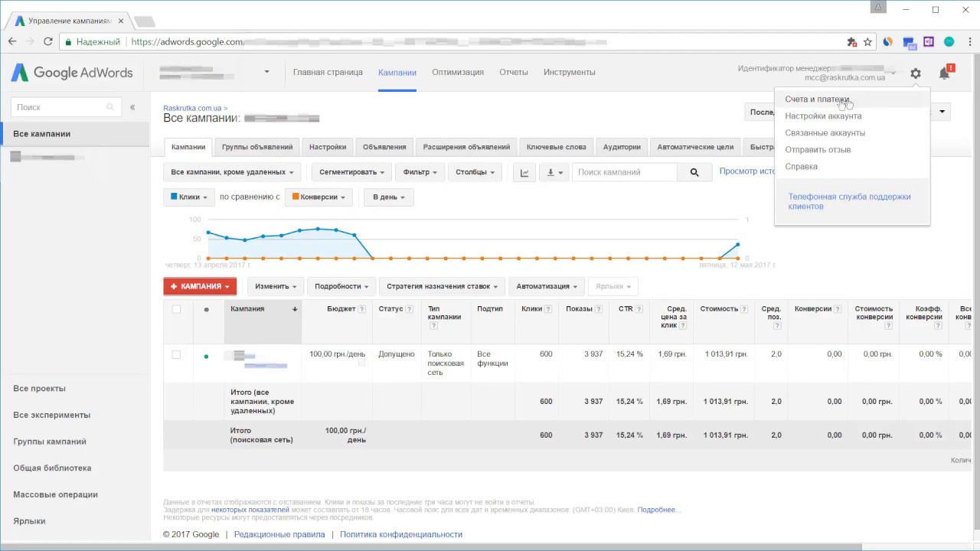The height and width of the screenshot is (551, 980).
Task: Click the red '+ КАМПАНИЯ' button
Action: coord(200,286)
